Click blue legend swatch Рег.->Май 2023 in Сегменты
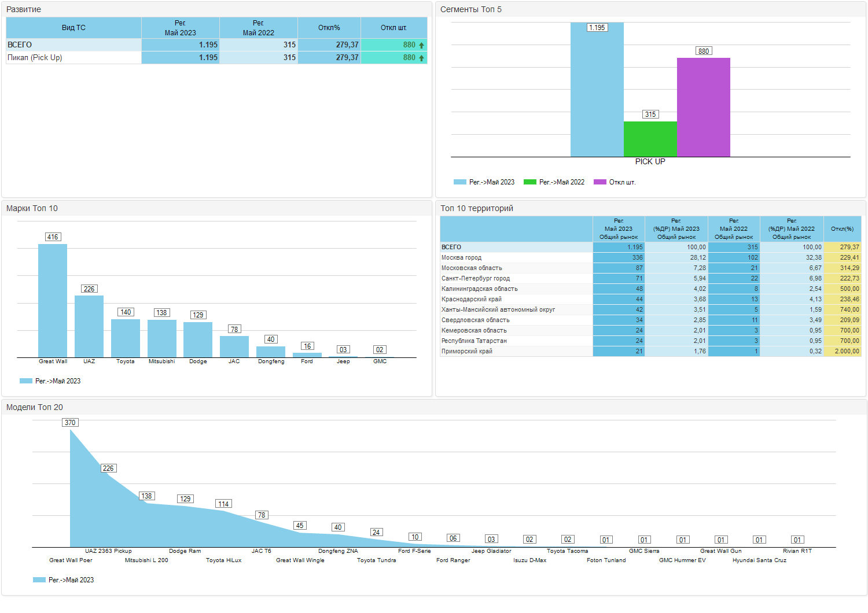The height and width of the screenshot is (613, 868). pyautogui.click(x=460, y=182)
